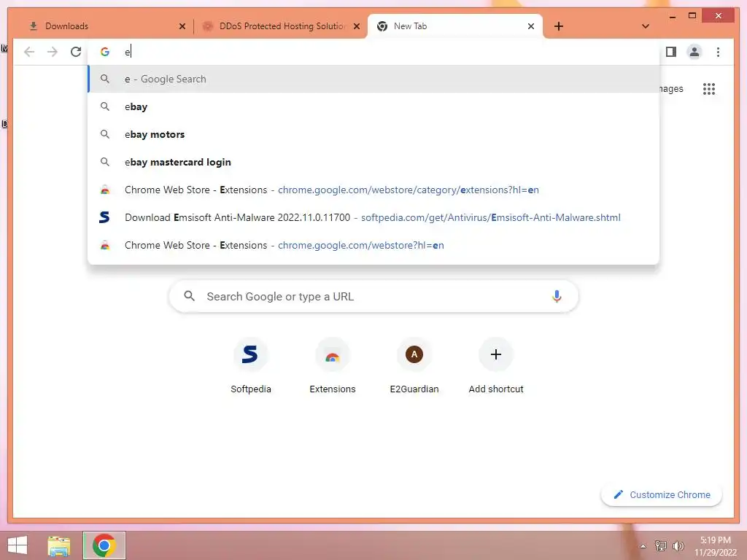This screenshot has width=747, height=560.
Task: Expand the tab search dropdown chevron
Action: (645, 26)
